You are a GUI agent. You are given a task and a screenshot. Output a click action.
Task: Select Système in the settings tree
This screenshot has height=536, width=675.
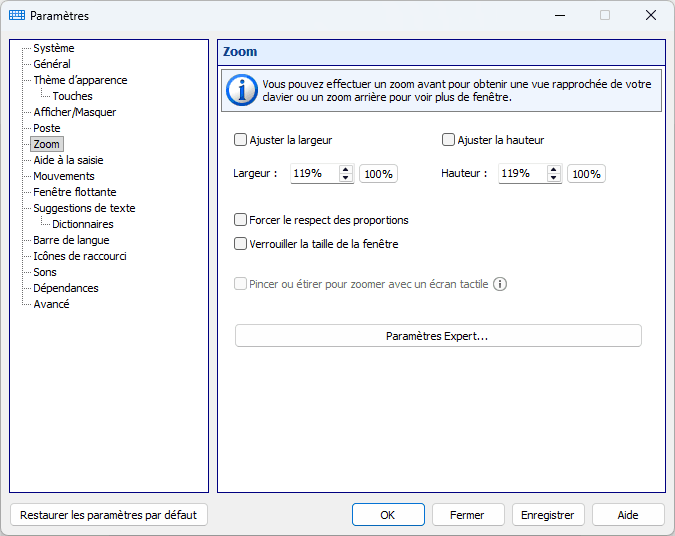54,48
